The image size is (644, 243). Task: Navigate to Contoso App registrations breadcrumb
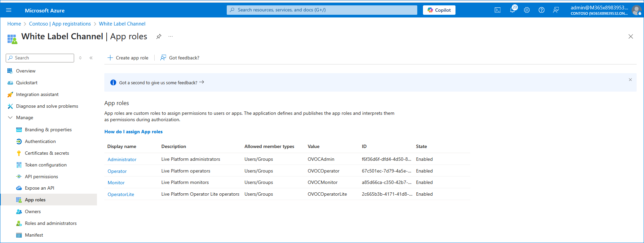click(60, 24)
